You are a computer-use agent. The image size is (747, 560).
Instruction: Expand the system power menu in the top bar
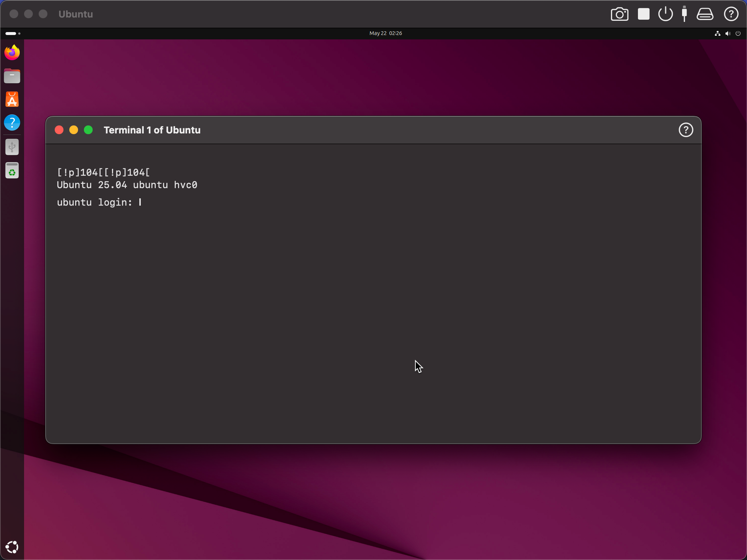pyautogui.click(x=738, y=33)
